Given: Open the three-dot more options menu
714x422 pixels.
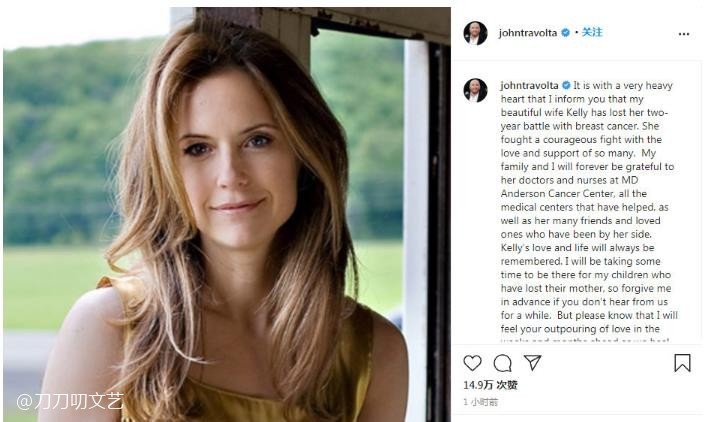Looking at the screenshot, I should [x=684, y=33].
